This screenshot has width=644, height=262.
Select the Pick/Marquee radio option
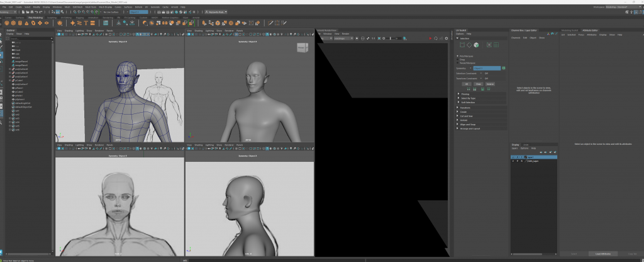pyautogui.click(x=458, y=57)
